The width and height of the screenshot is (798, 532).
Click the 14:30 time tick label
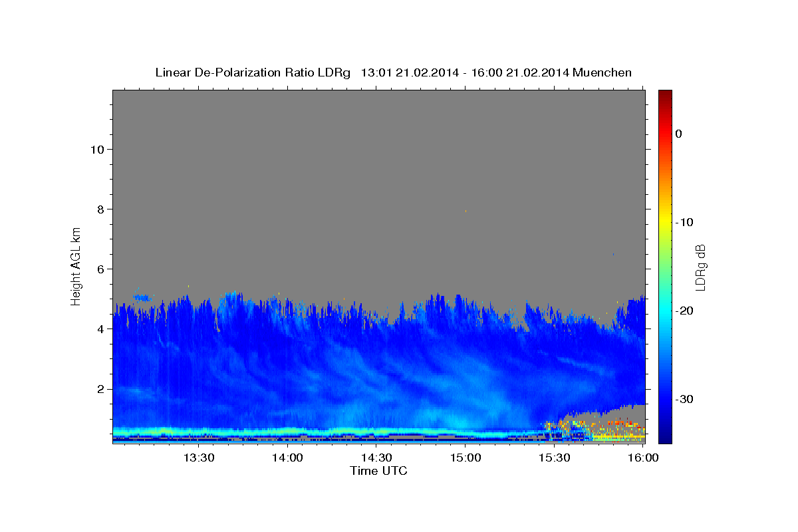[376, 458]
